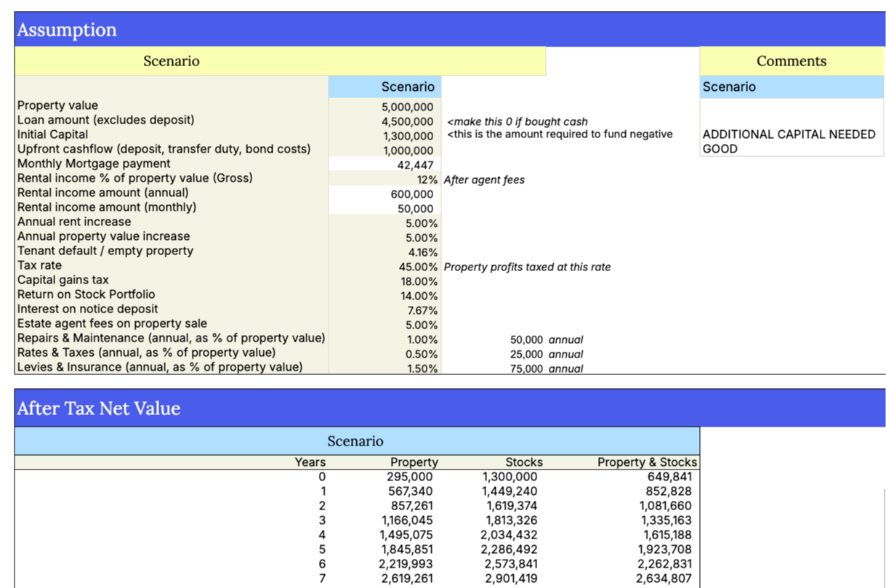
Task: Select the notice deposit interest 7.67% cell
Action: coord(385,310)
